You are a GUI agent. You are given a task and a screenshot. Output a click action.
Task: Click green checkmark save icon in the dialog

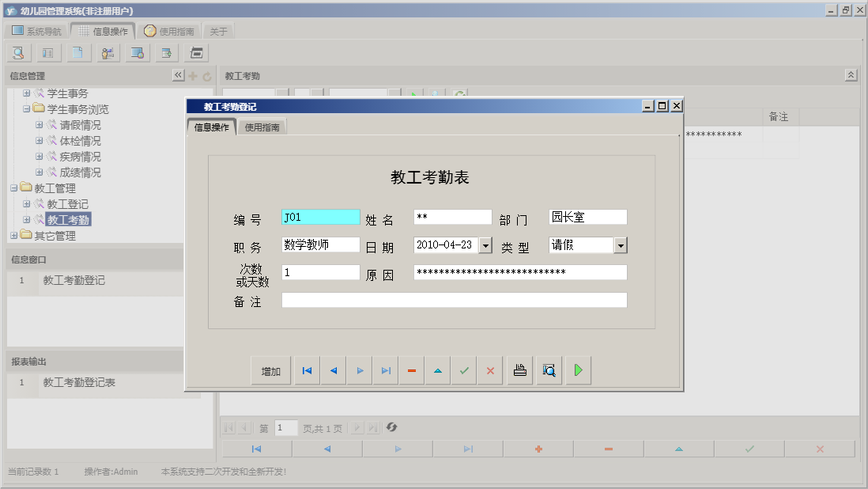[x=464, y=371]
